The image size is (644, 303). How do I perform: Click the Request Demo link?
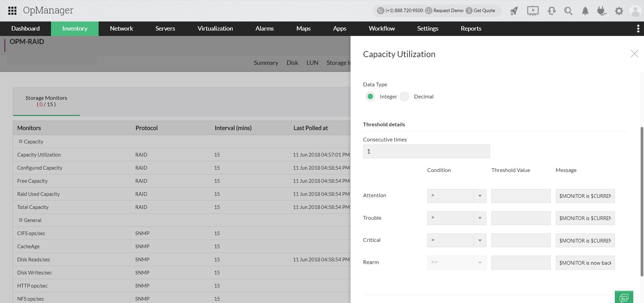[x=448, y=10]
